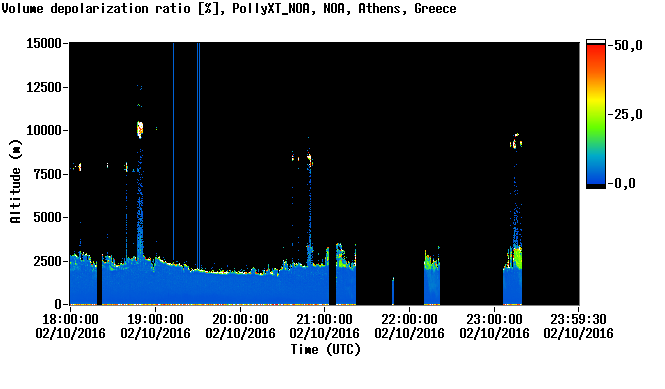Click the 20:00:00 time tick label
665x389 pixels.
coord(240,319)
